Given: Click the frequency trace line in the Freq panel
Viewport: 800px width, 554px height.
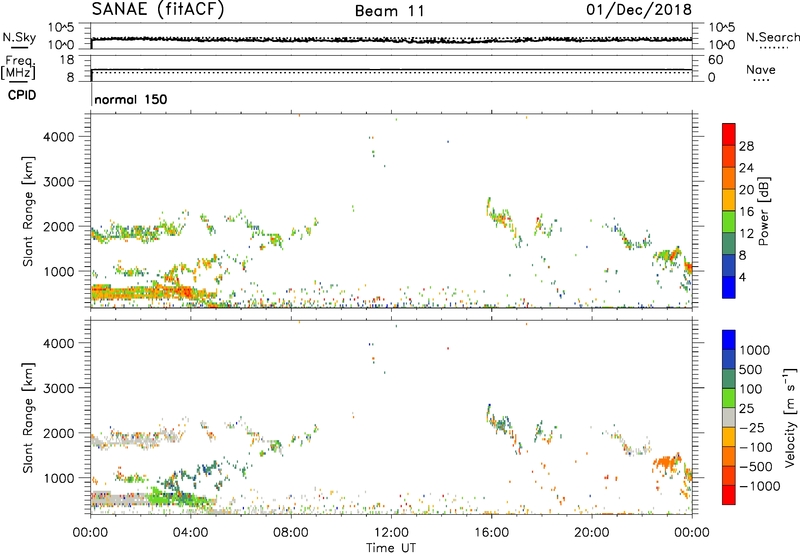Looking at the screenshot, I should [x=391, y=69].
